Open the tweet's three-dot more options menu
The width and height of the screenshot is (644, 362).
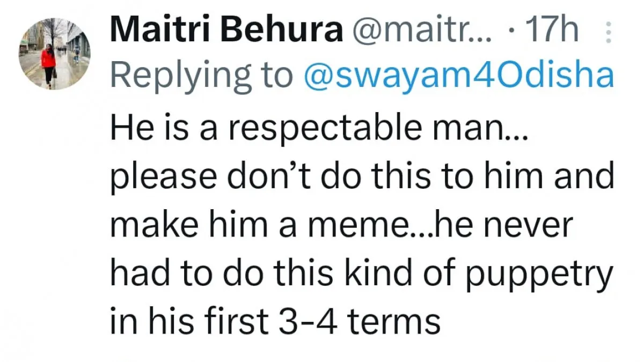tap(608, 33)
